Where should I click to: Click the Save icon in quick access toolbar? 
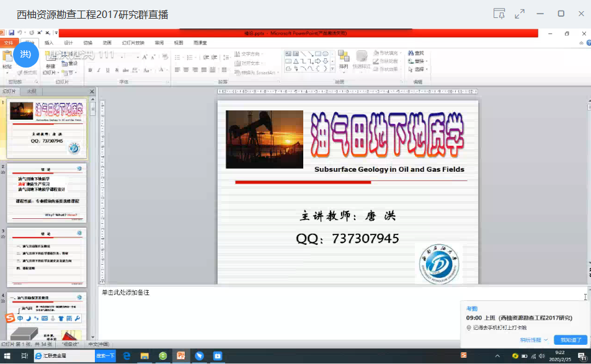pos(12,32)
